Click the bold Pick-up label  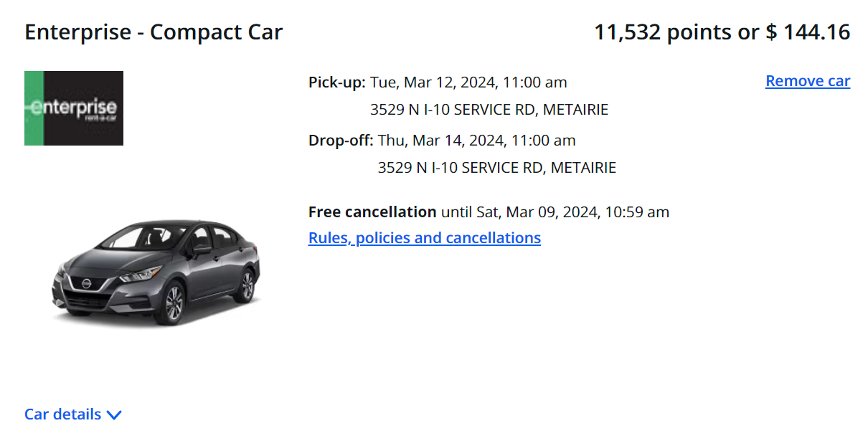tap(337, 82)
